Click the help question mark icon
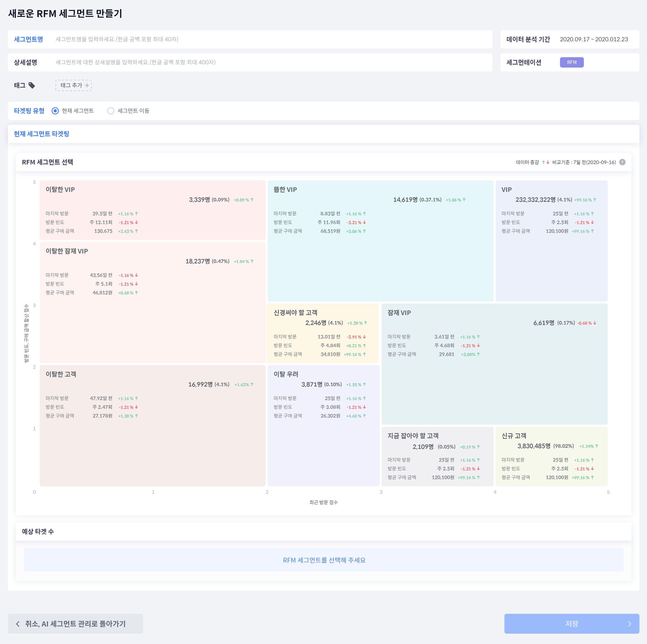This screenshot has width=647, height=644. (622, 162)
